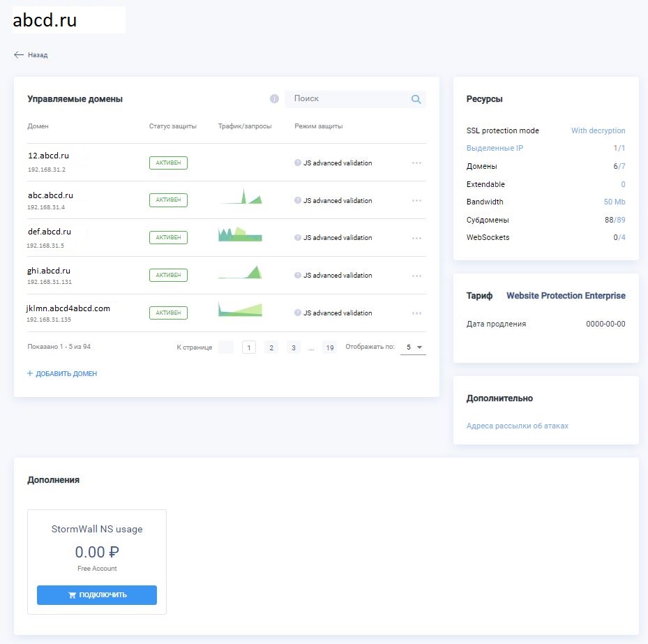The width and height of the screenshot is (648, 644).
Task: Click the Добавить домен link
Action: coord(62,374)
